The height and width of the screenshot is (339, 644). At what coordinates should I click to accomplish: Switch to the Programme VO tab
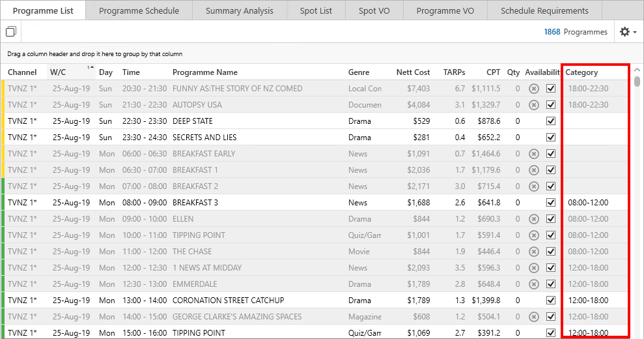point(445,10)
